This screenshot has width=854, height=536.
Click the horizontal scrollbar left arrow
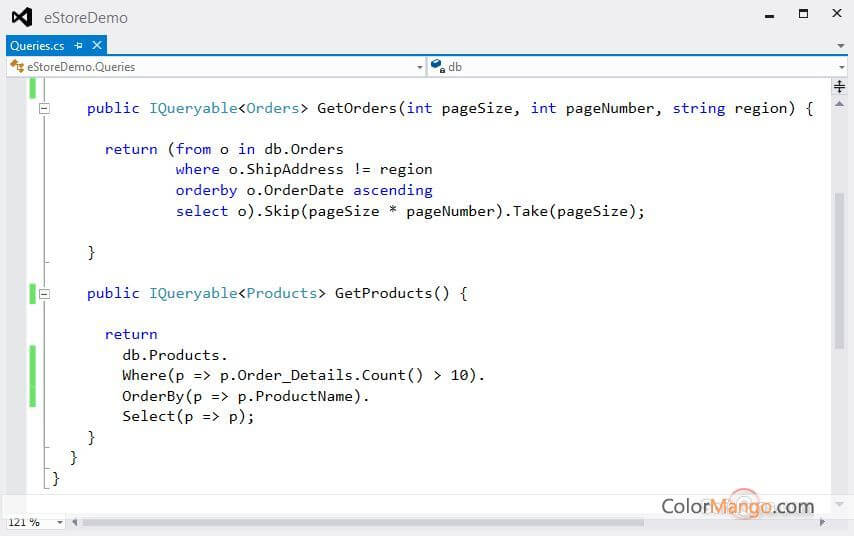(75, 522)
